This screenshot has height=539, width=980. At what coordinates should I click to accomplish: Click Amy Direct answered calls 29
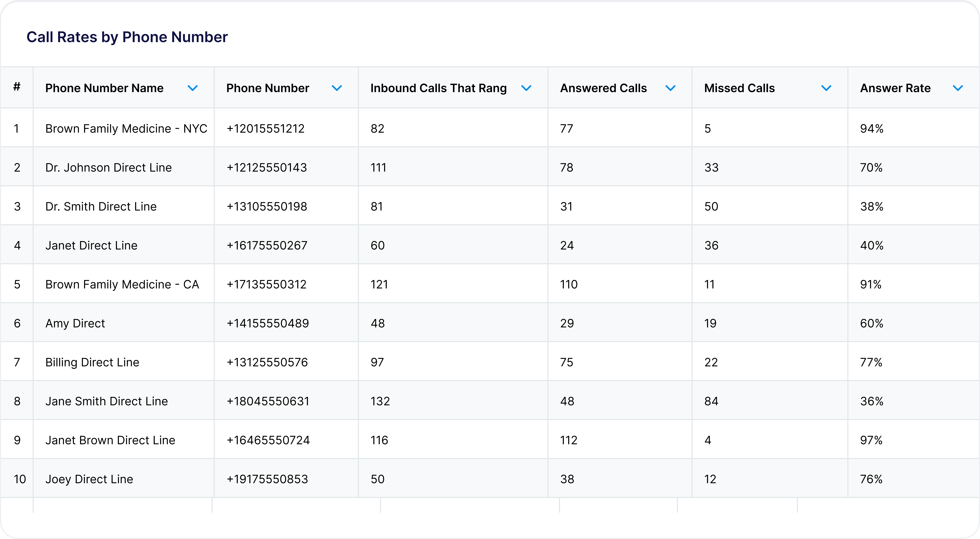click(x=567, y=323)
